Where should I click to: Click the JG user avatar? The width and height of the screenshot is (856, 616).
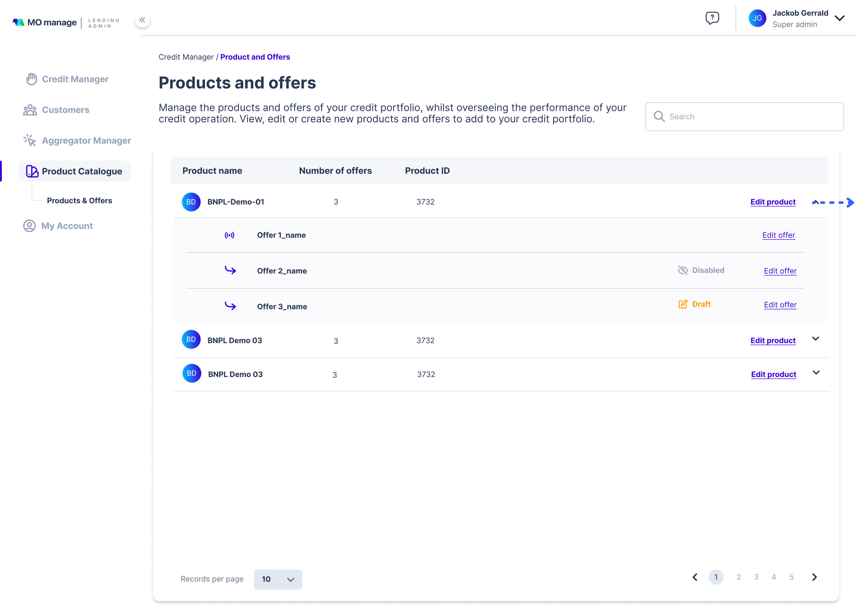pyautogui.click(x=757, y=18)
